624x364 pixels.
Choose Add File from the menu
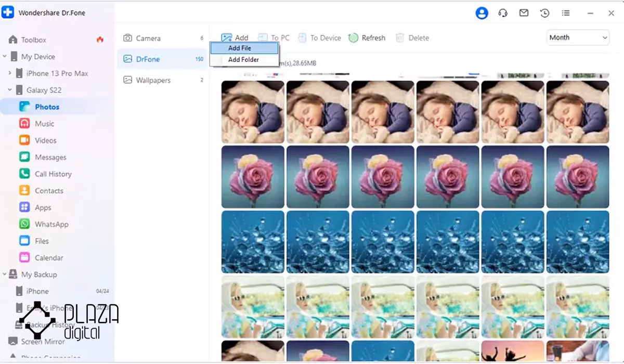pyautogui.click(x=244, y=48)
